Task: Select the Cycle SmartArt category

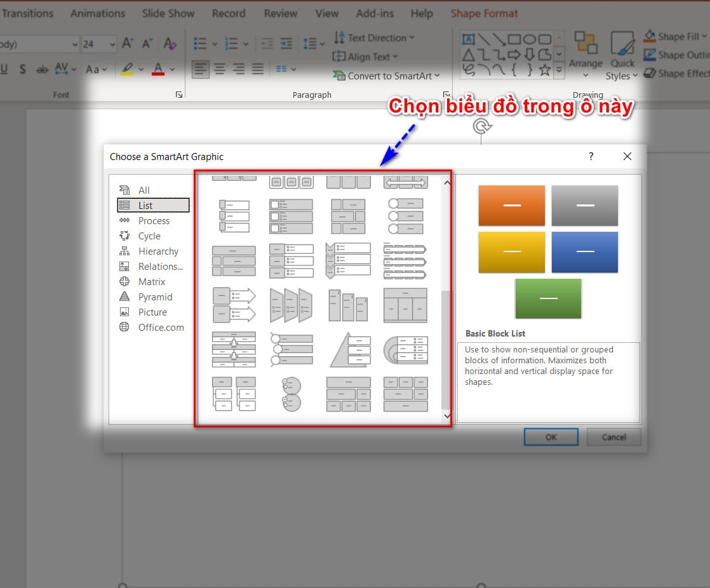Action: (x=152, y=236)
